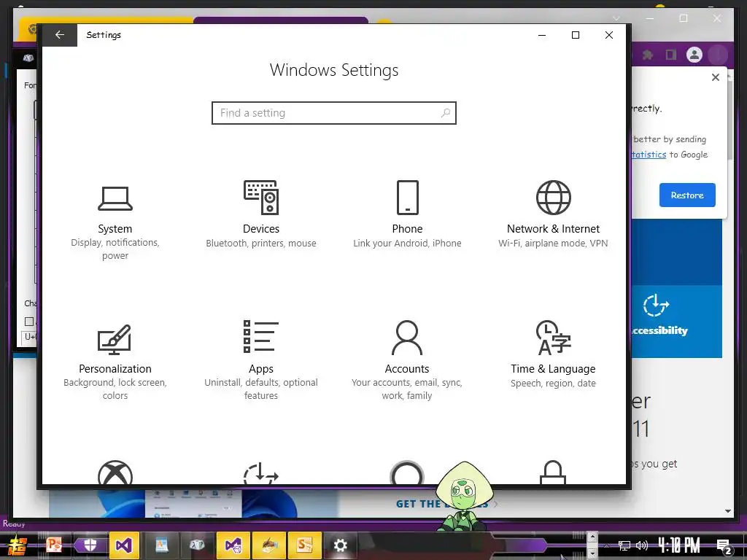The width and height of the screenshot is (747, 560).
Task: Click the 4:10 PM clock
Action: point(679,545)
